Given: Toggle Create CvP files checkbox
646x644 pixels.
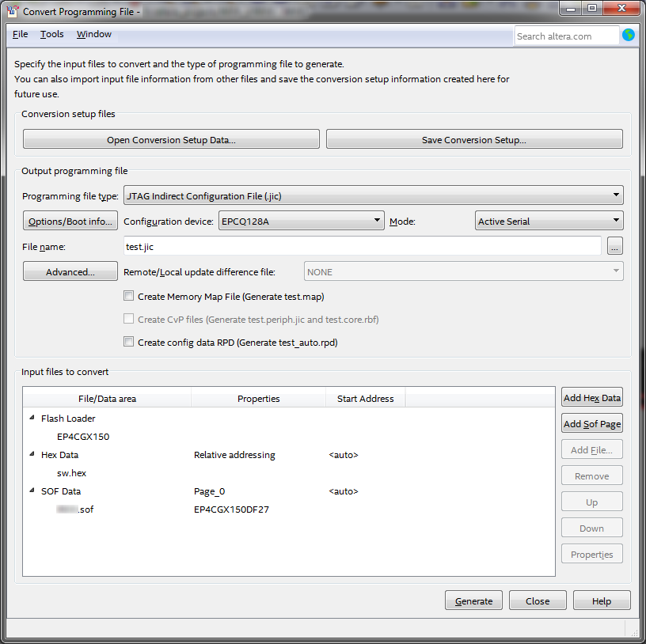Looking at the screenshot, I should click(x=128, y=319).
